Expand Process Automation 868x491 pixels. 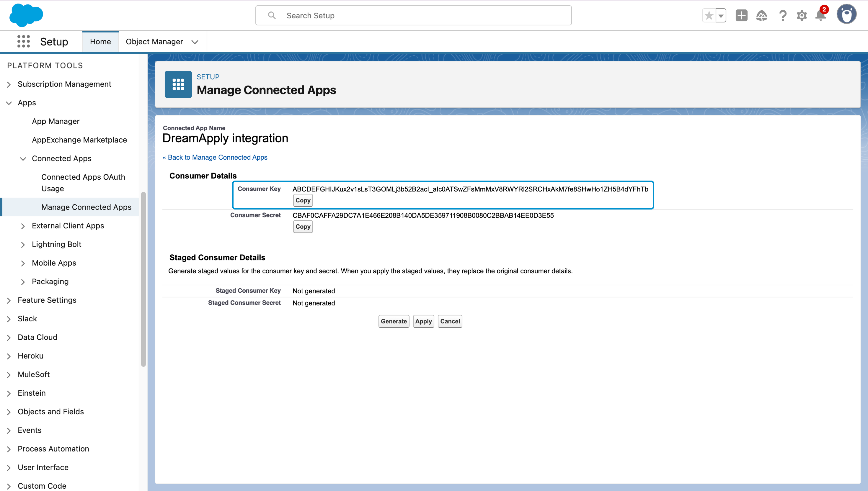9,449
